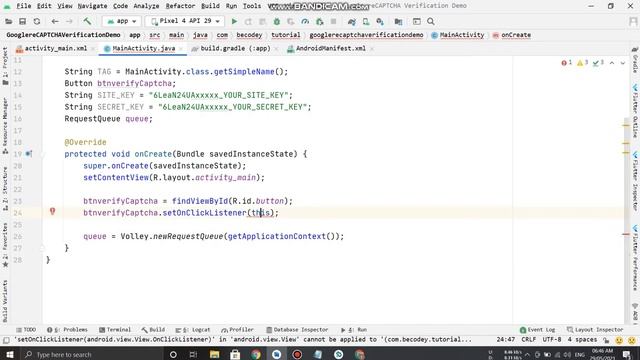Sync files with the refresh icon
640x360 pixels.
tap(37, 21)
